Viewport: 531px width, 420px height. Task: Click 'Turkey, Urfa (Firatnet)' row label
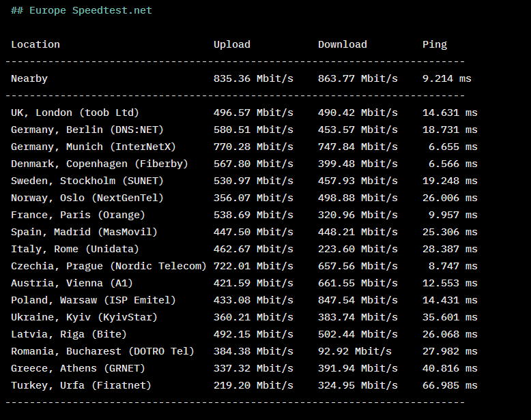click(81, 385)
